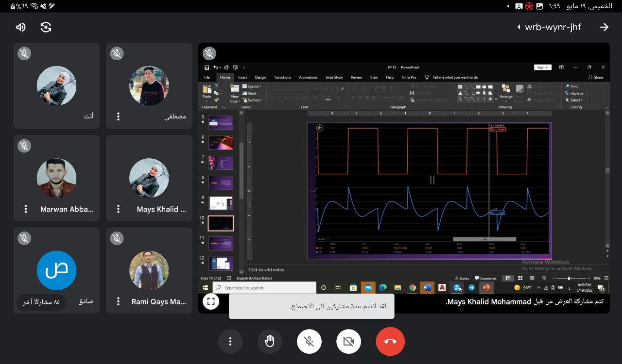Image resolution: width=622 pixels, height=364 pixels.
Task: Go back with the arrow beside meeting code
Action: (604, 27)
